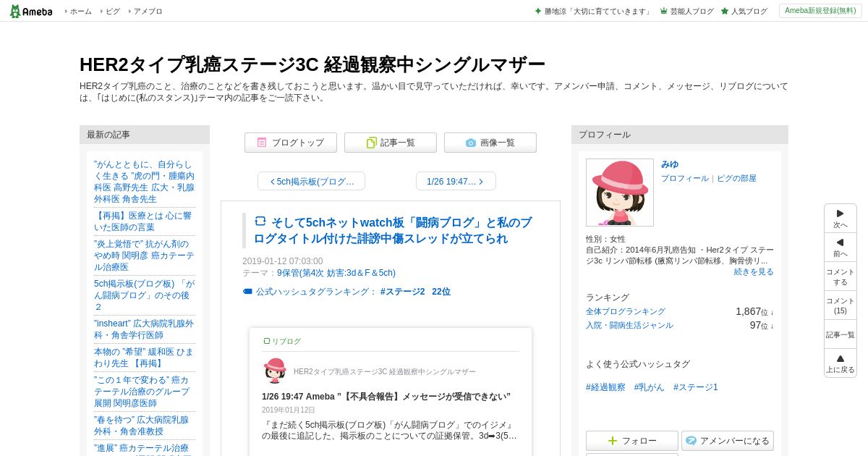Viewport: 868px width, 456px height.
Task: Open 芸能人ブログ link
Action: click(x=686, y=12)
